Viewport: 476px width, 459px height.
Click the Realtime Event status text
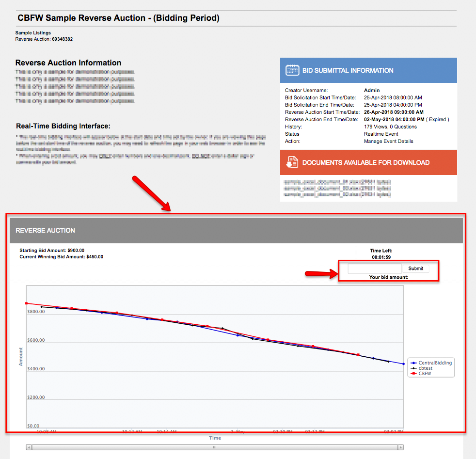pyautogui.click(x=381, y=134)
